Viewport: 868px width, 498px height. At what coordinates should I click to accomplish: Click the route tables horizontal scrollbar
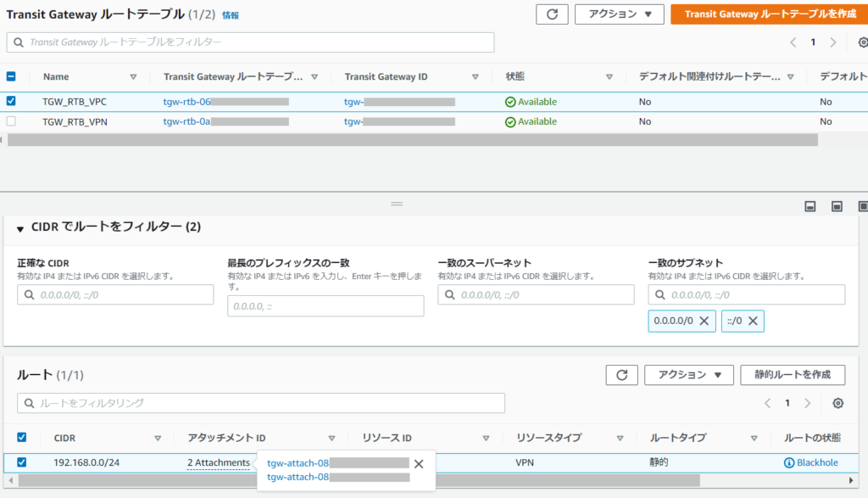pos(413,140)
